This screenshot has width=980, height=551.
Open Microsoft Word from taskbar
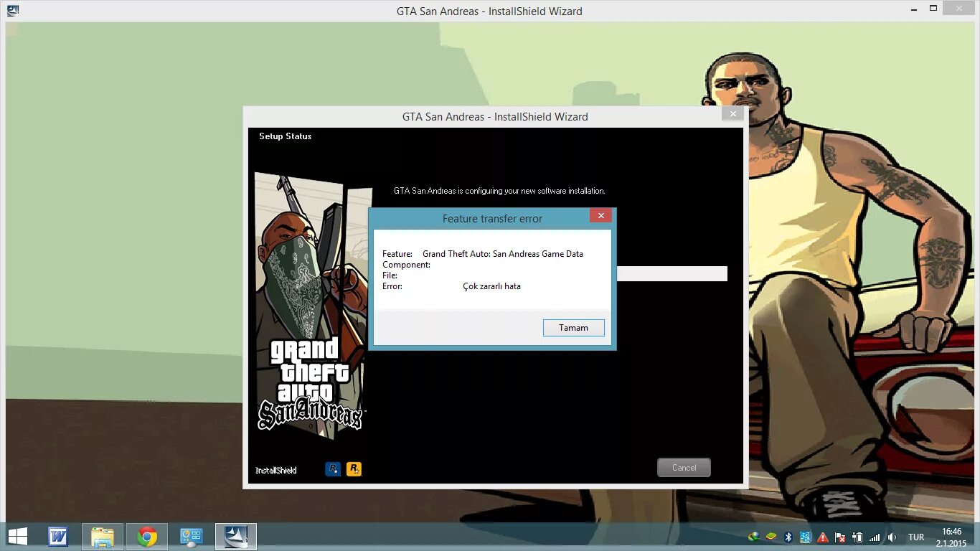(x=57, y=536)
